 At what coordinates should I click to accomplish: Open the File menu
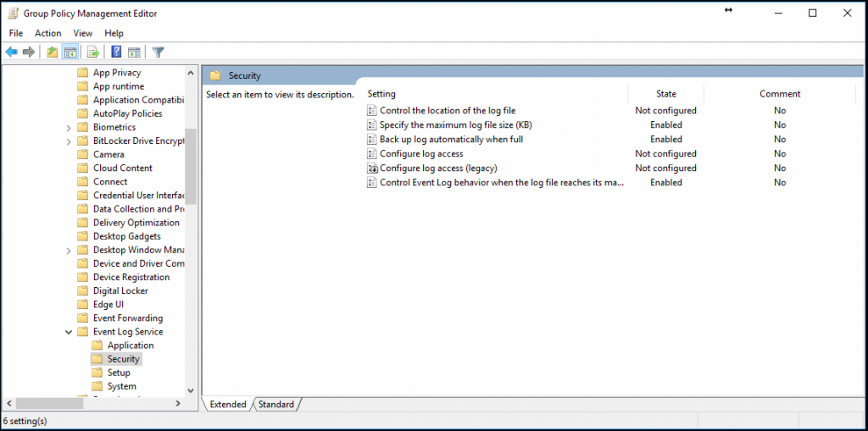click(x=16, y=33)
